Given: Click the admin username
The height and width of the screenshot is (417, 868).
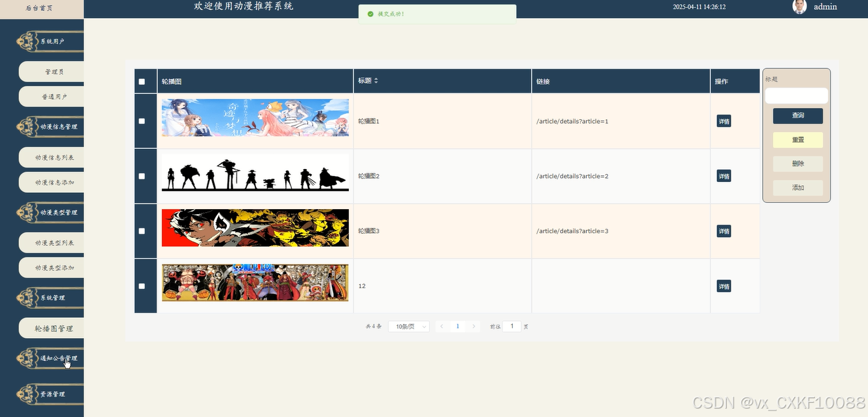Looking at the screenshot, I should click(x=825, y=6).
